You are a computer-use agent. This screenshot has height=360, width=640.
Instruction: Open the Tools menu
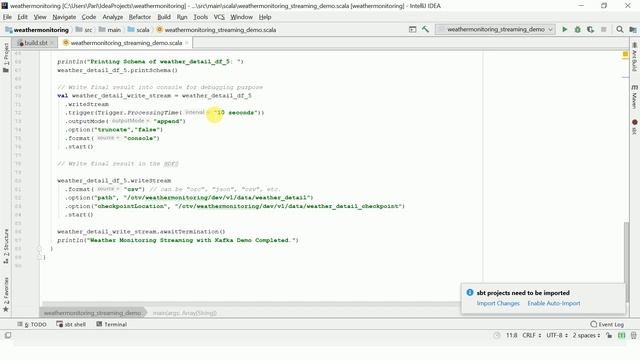click(x=200, y=17)
